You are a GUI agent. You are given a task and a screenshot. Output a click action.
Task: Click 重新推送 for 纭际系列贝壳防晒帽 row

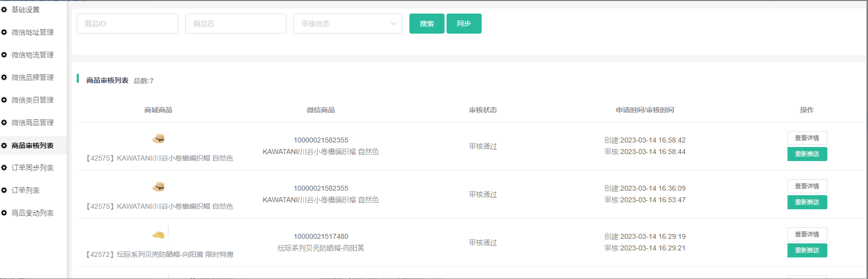point(807,250)
